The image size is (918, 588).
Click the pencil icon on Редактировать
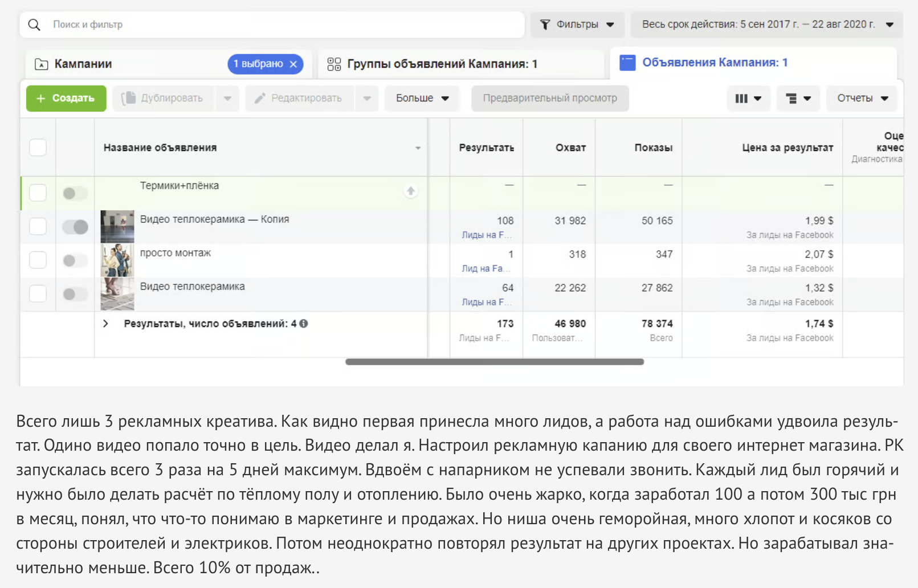(260, 98)
